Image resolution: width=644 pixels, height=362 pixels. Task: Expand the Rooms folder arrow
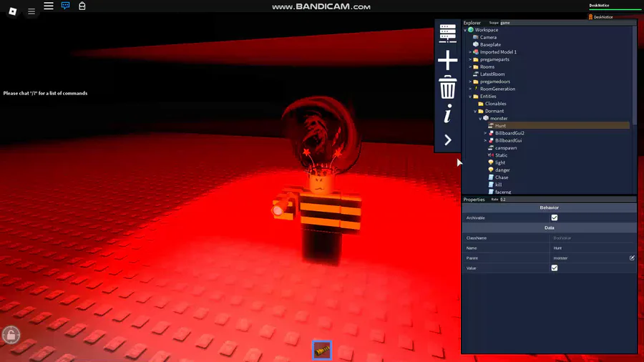(x=470, y=67)
